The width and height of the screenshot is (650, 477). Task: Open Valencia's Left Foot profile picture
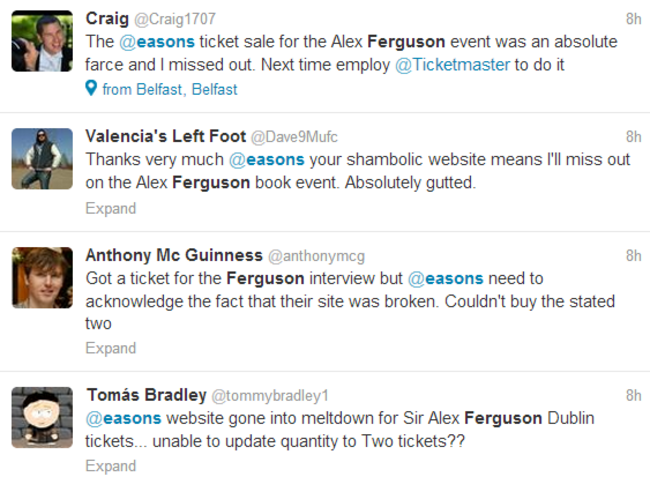pos(42,158)
